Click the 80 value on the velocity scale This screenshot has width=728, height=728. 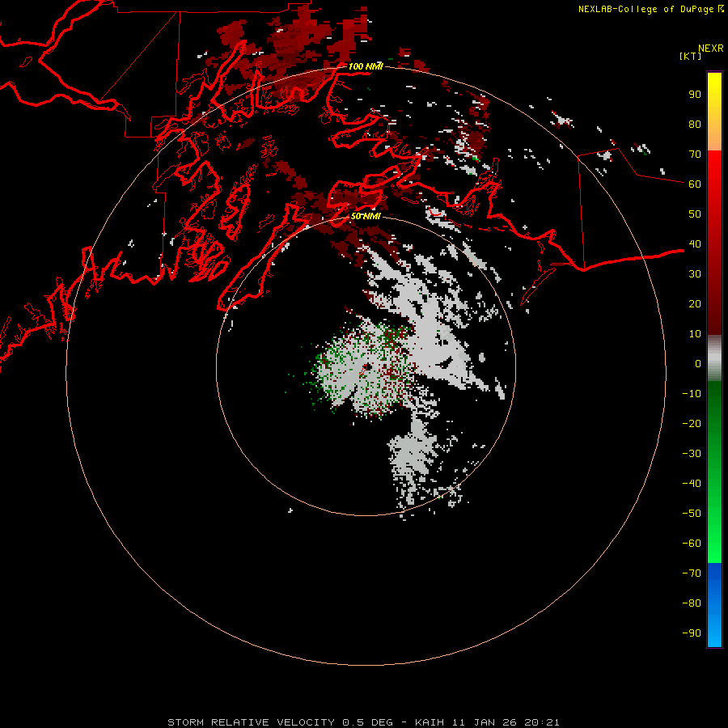point(695,125)
